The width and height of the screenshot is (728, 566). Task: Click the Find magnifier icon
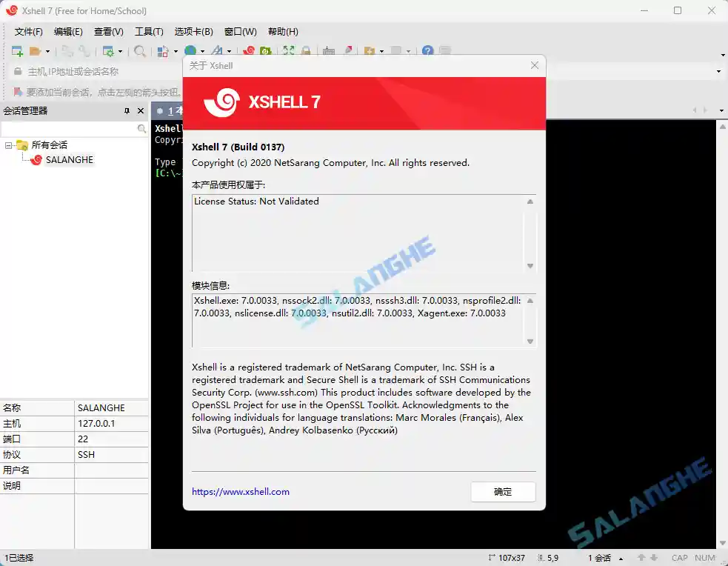(139, 52)
